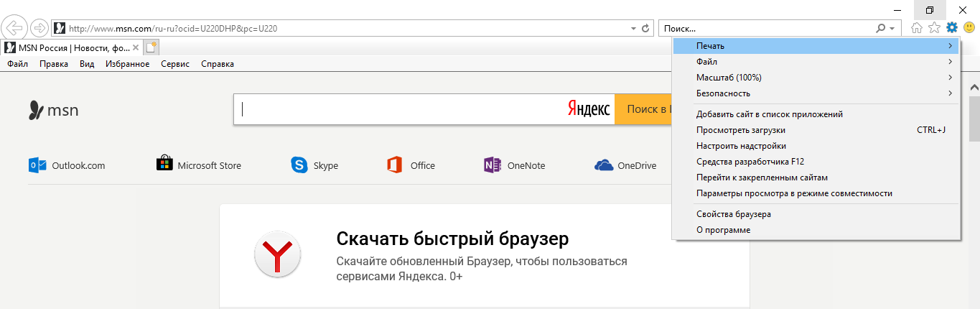The height and width of the screenshot is (309, 980).
Task: Click the new tab button
Action: coord(151,47)
